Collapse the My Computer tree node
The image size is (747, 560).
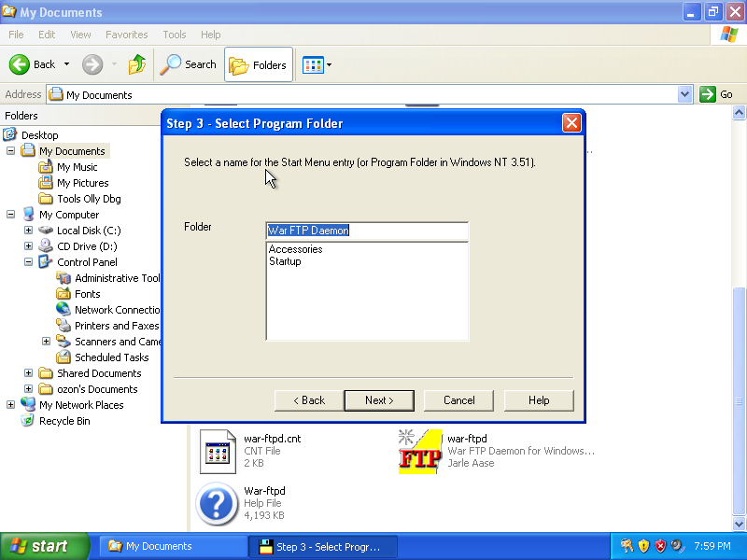click(10, 215)
